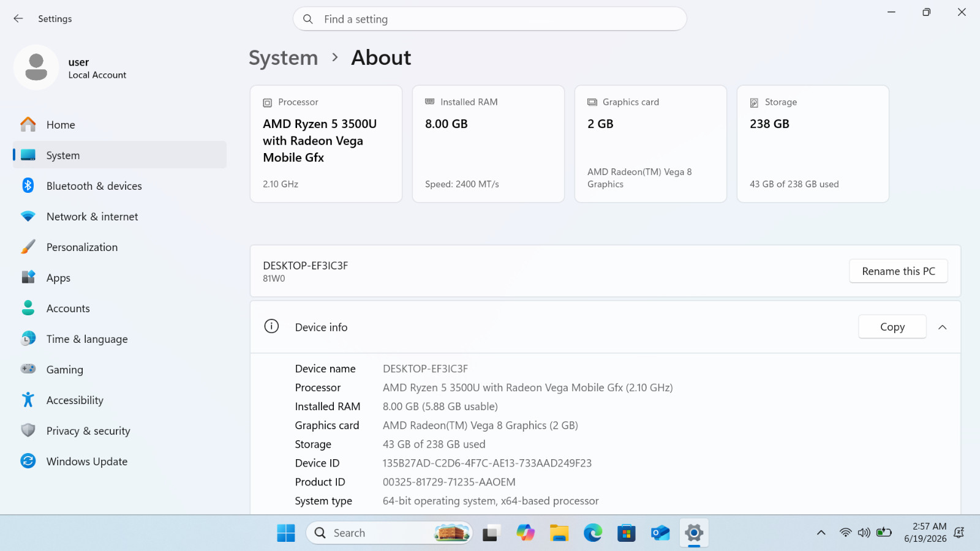This screenshot has height=551, width=980.
Task: Click the Time & language globe icon
Action: click(x=28, y=339)
